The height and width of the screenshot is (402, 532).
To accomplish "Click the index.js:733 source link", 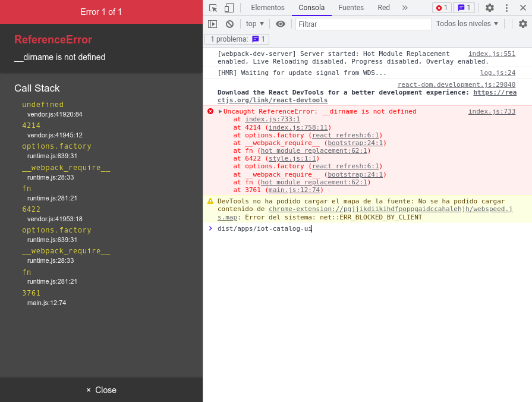I will tap(492, 111).
